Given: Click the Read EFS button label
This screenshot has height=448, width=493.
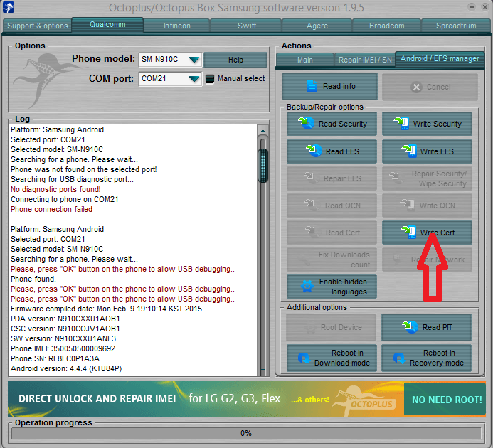Looking at the screenshot, I should click(342, 151).
